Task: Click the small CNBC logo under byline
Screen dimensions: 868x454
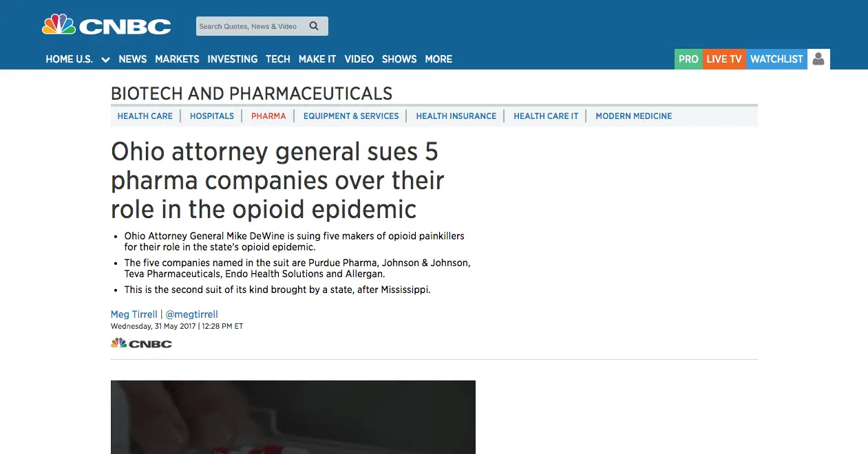Action: pyautogui.click(x=141, y=343)
